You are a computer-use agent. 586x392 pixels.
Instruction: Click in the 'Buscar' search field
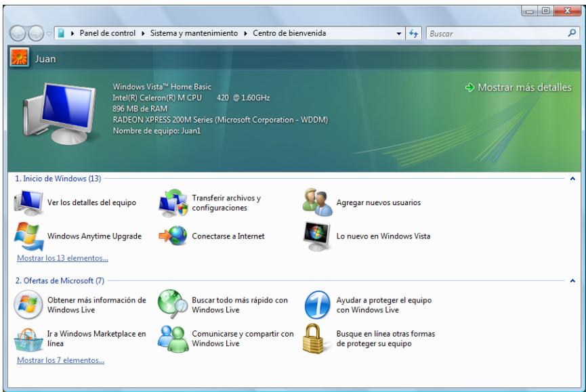tap(495, 32)
